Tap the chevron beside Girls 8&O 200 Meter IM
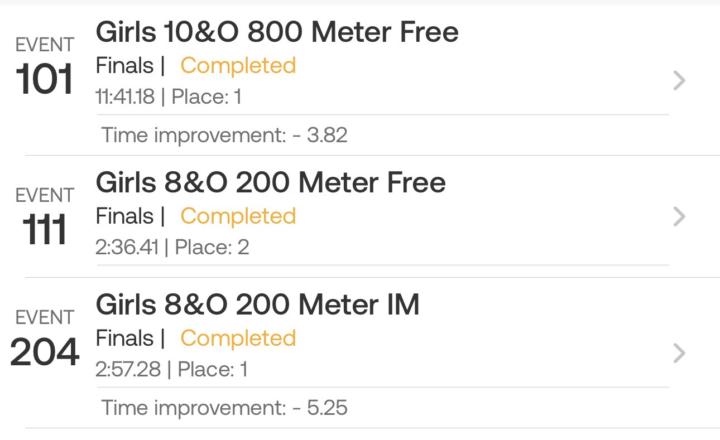The image size is (720, 440). [x=679, y=353]
